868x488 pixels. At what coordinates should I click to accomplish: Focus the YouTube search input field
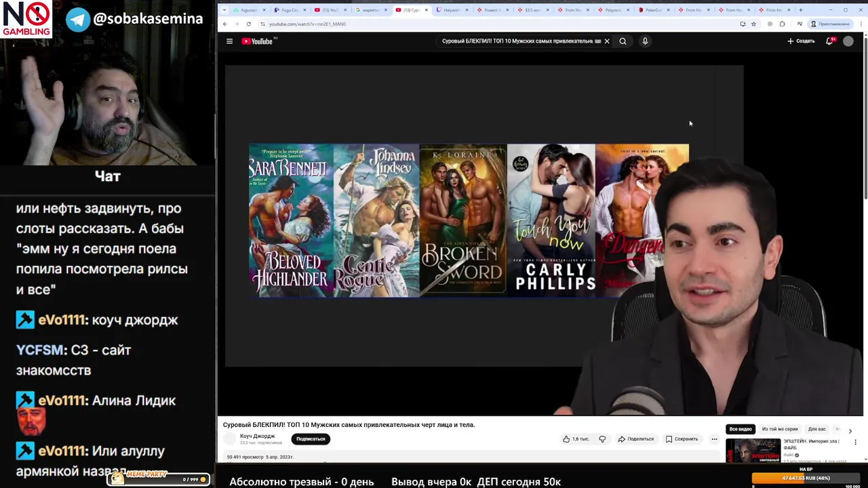pyautogui.click(x=519, y=41)
